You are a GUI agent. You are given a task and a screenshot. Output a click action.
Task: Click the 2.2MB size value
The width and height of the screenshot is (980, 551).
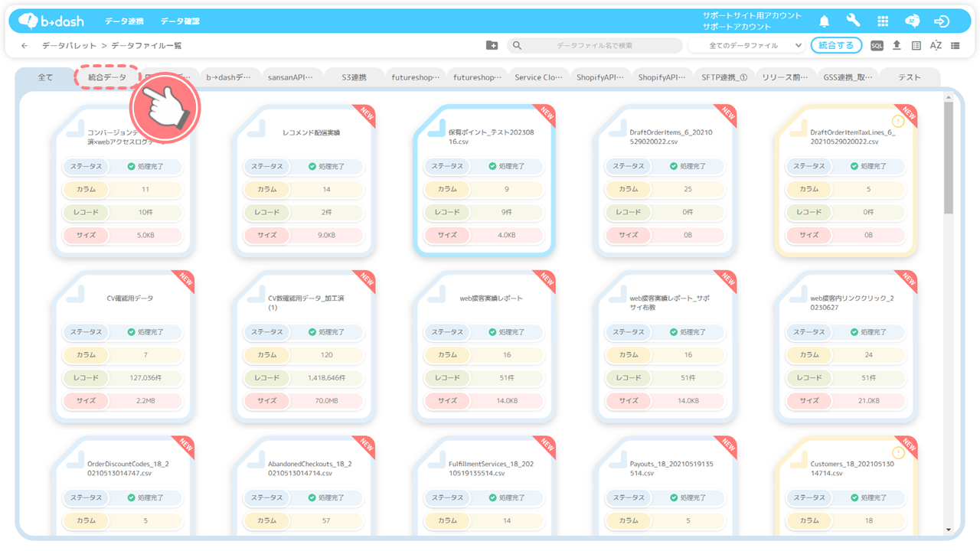(x=145, y=401)
